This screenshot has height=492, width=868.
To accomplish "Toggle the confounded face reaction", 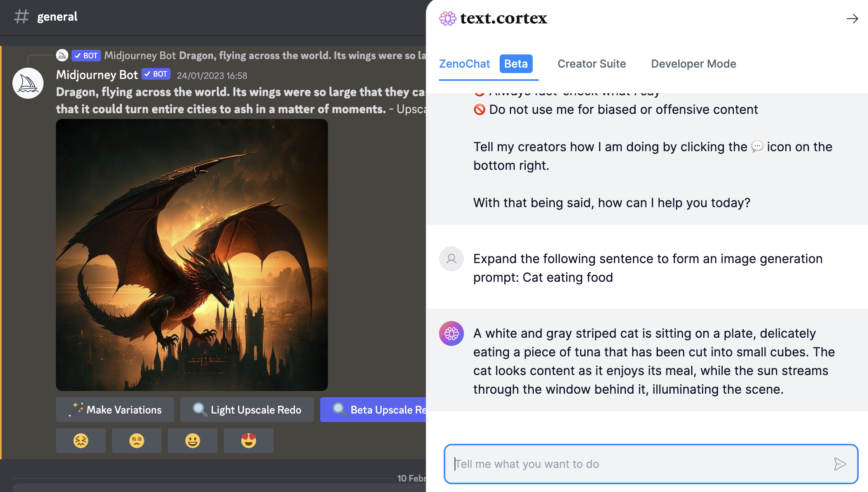I will (x=80, y=440).
